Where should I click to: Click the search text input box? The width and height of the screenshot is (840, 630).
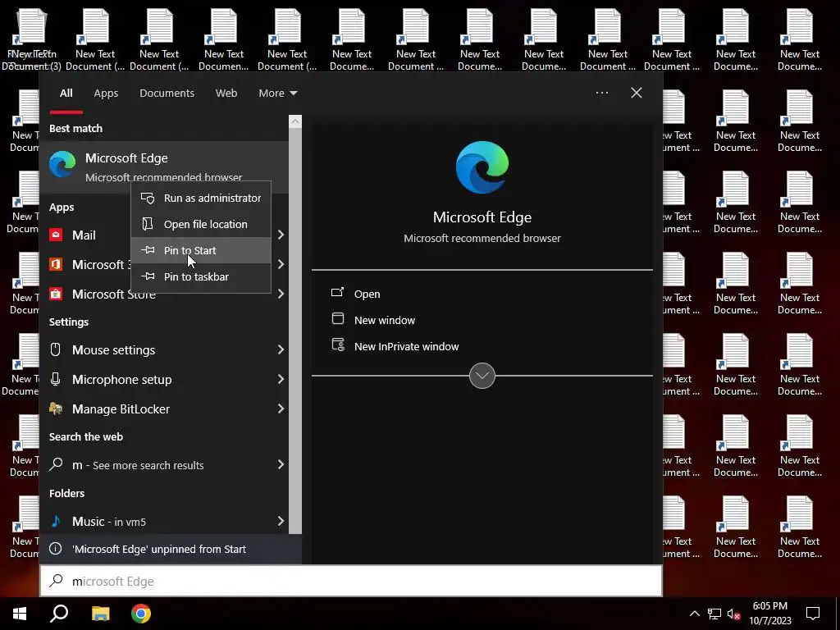351,581
